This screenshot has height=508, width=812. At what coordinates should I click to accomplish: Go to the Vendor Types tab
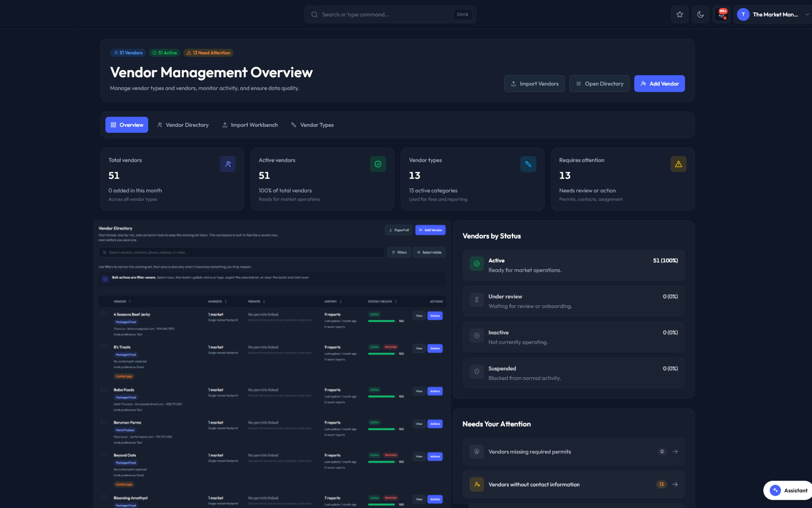click(x=312, y=125)
